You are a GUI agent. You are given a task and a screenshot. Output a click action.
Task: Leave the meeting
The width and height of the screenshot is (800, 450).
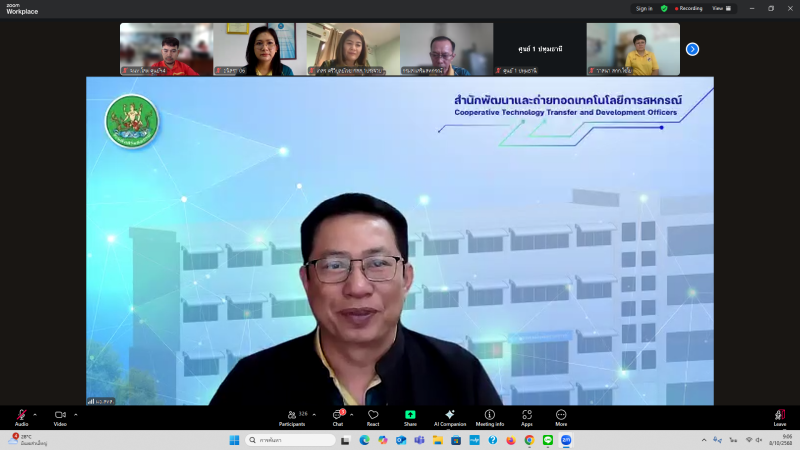coord(780,416)
